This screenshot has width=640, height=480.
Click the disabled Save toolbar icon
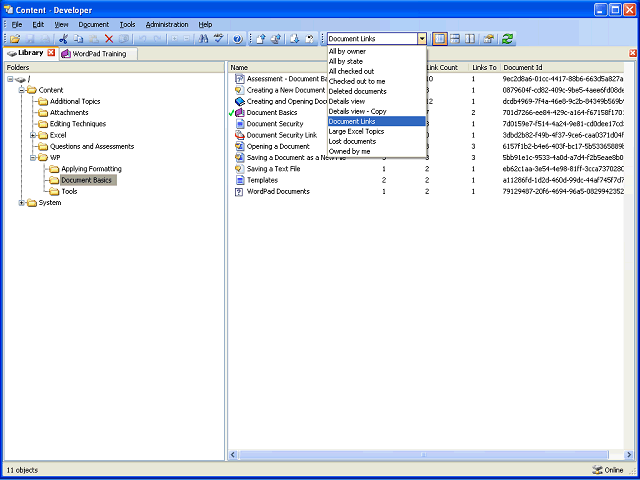(x=30, y=39)
